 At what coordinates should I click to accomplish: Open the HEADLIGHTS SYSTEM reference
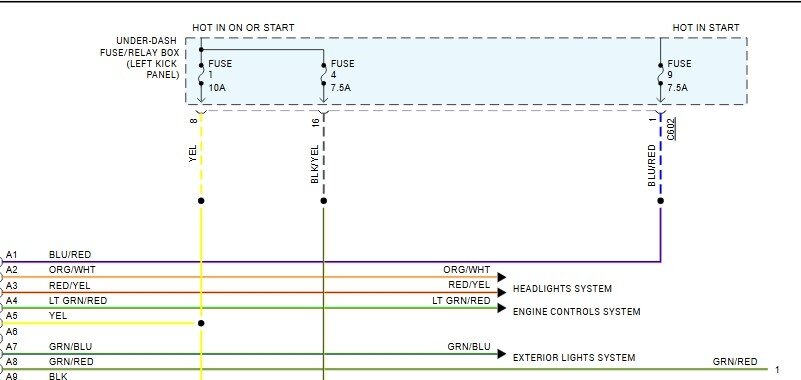[562, 289]
